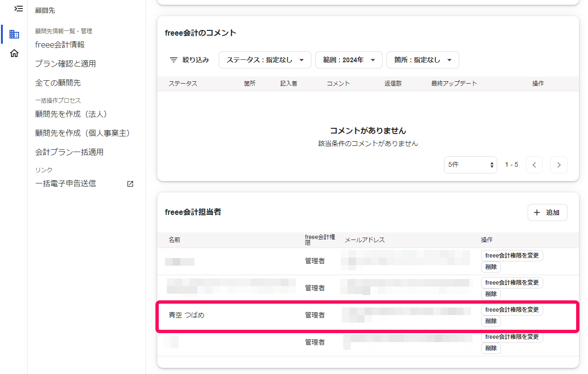Click the freee会計担当者 section title
The height and width of the screenshot is (374, 588).
coord(193,212)
